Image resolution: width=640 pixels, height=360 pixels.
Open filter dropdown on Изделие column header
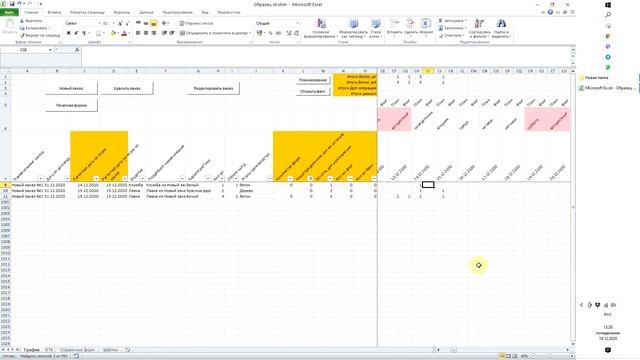tap(142, 178)
